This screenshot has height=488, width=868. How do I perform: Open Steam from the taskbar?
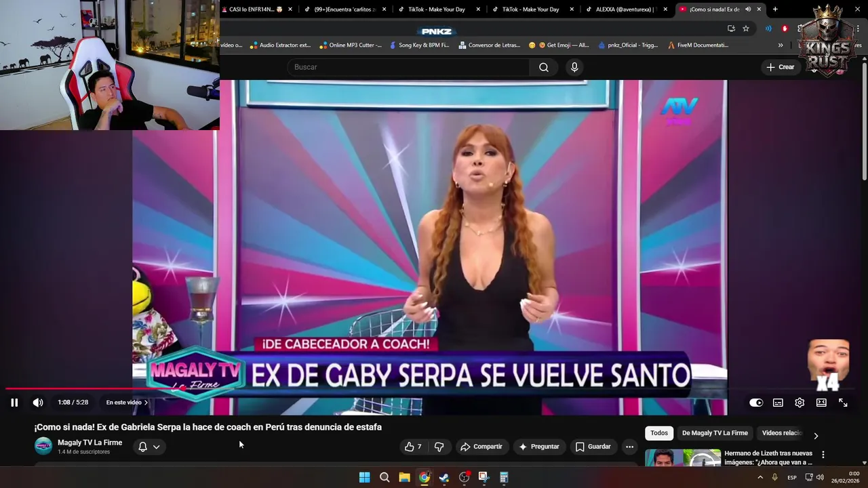coord(444,477)
